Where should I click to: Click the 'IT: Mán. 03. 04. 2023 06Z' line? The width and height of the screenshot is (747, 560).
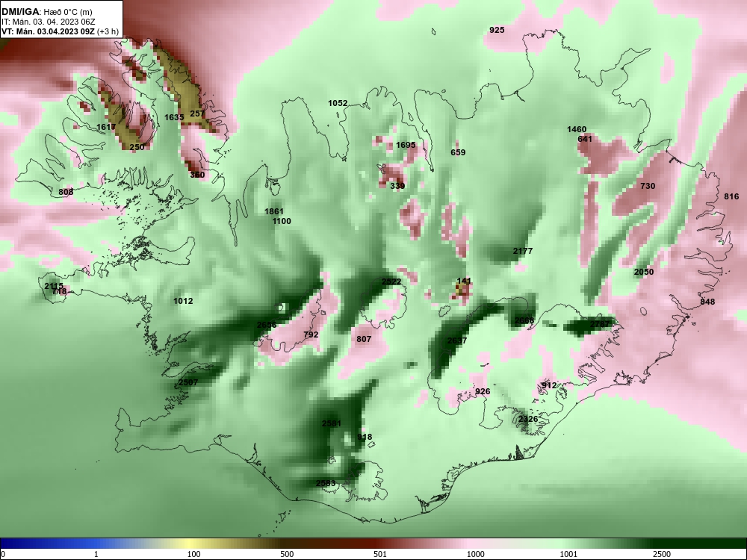48,22
